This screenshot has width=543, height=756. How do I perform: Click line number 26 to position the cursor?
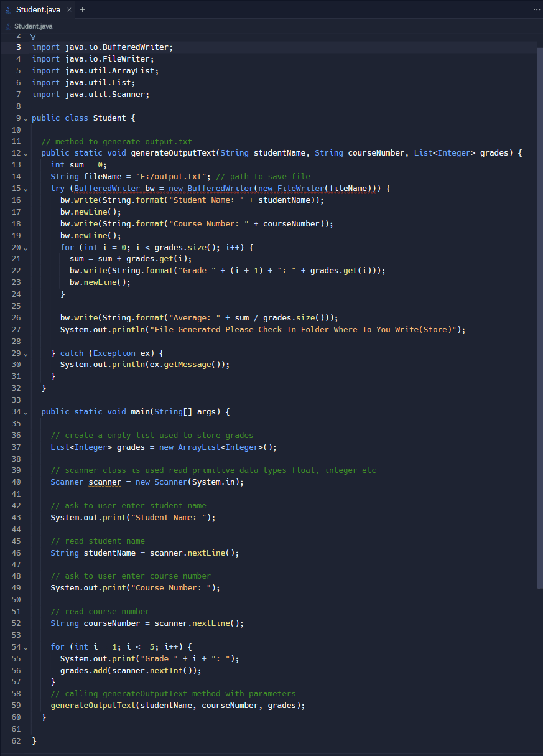(16, 317)
